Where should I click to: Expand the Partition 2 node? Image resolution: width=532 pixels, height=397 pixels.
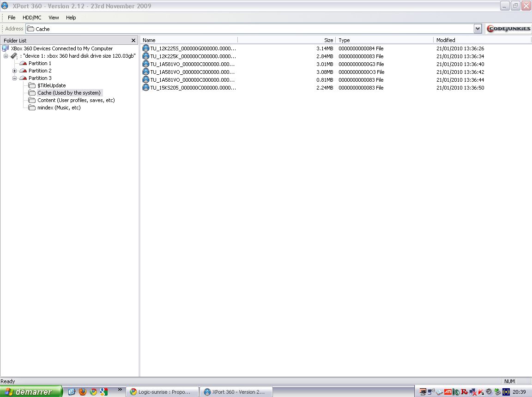click(15, 71)
